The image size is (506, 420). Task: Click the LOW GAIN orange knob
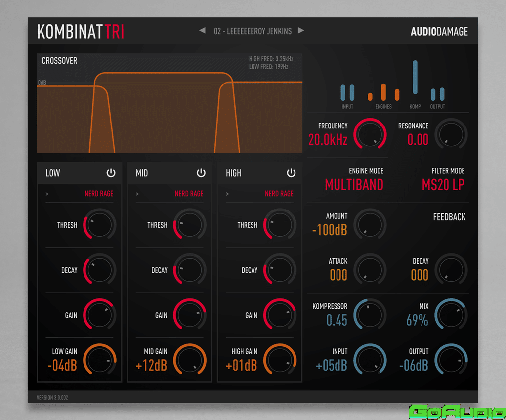coord(99,359)
